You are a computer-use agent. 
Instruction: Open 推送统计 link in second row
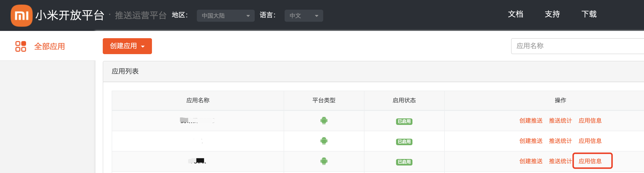coord(560,141)
